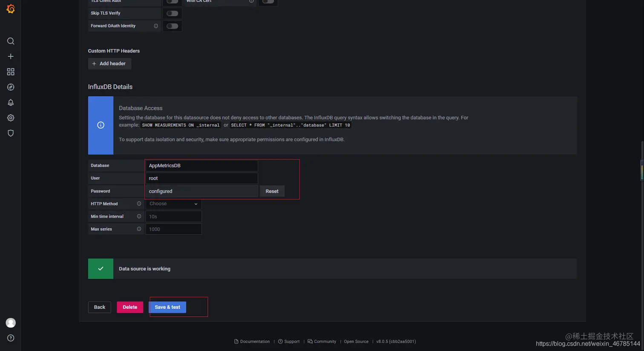The height and width of the screenshot is (351, 644).
Task: Click the v8.0.5 version footer link
Action: tap(396, 342)
